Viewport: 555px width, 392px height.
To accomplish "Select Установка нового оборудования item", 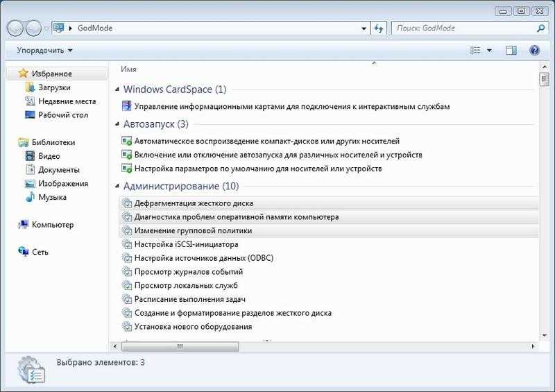I will coord(187,327).
